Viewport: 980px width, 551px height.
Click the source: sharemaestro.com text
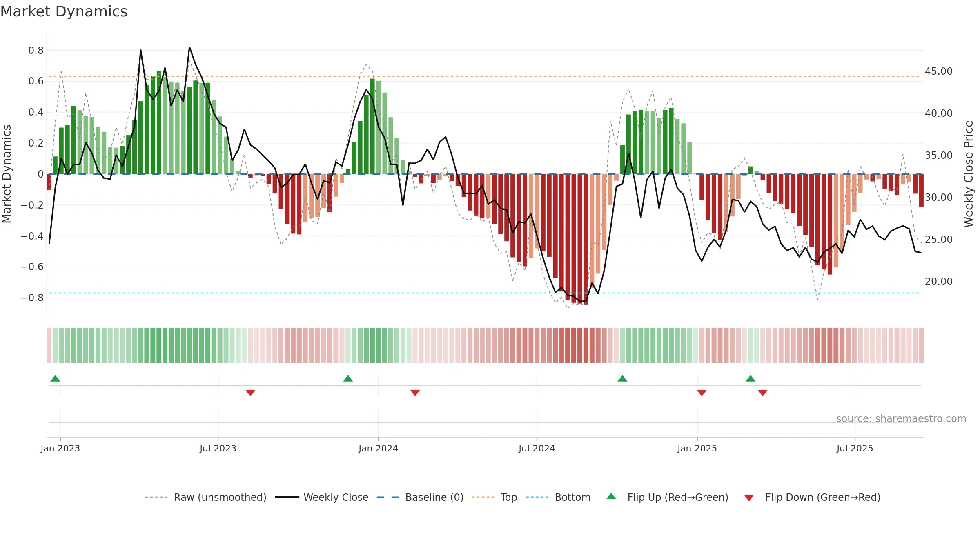901,418
